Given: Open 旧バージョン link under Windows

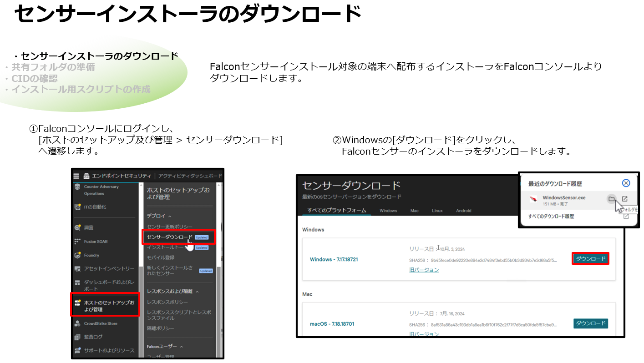Looking at the screenshot, I should 424,270.
